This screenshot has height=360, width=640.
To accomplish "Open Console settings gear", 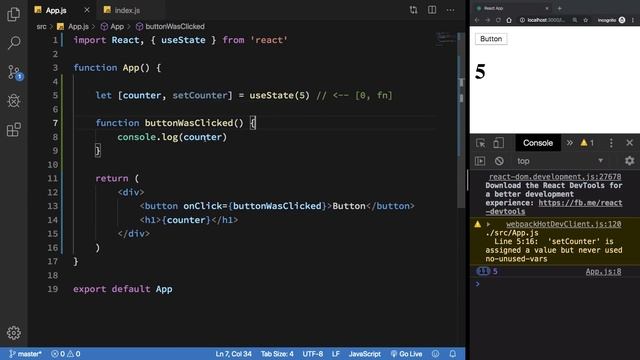I will tap(629, 161).
